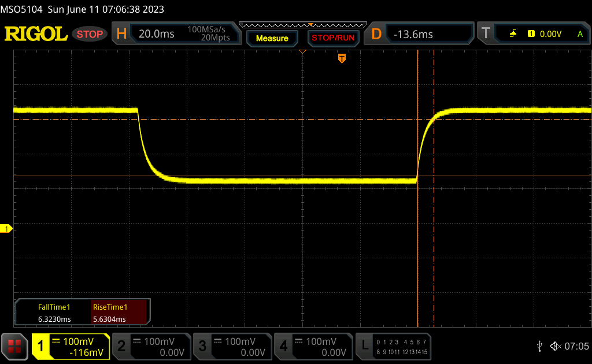Click the dashed horizontal cursor line
Screen dimensions: 592x364
pos(302,119)
